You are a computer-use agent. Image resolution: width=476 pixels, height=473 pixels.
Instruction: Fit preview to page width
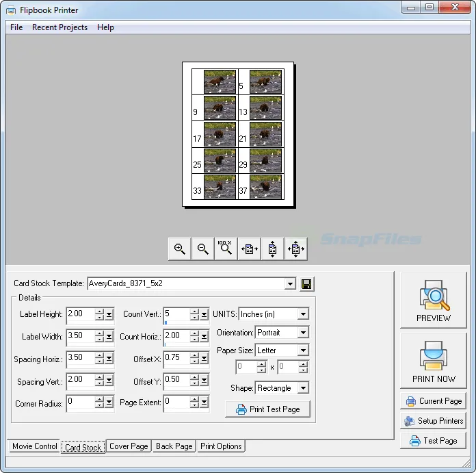coord(249,248)
